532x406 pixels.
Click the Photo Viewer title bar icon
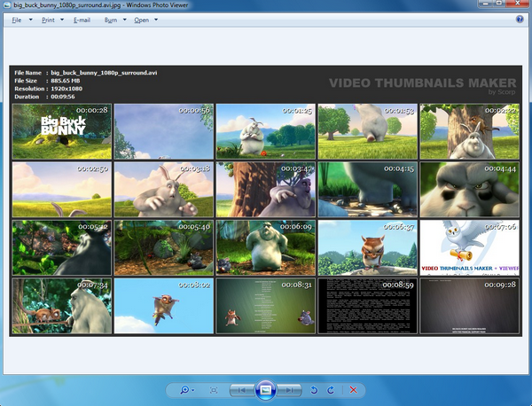pos(7,5)
